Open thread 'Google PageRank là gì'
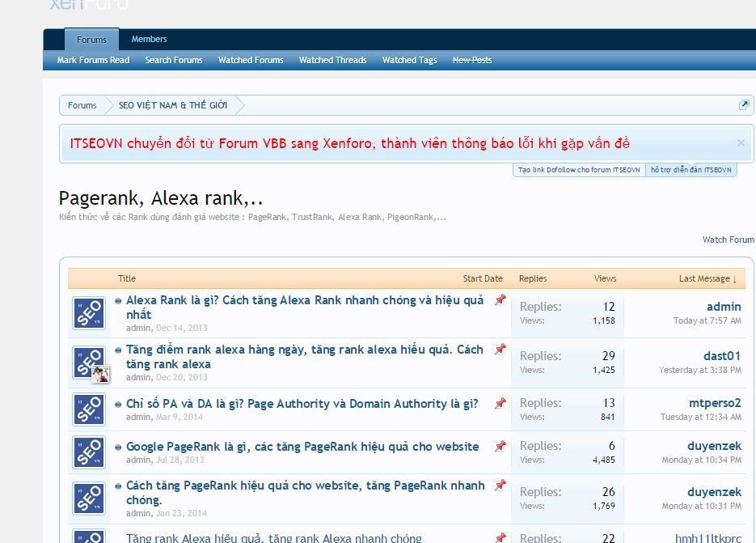 coord(302,447)
